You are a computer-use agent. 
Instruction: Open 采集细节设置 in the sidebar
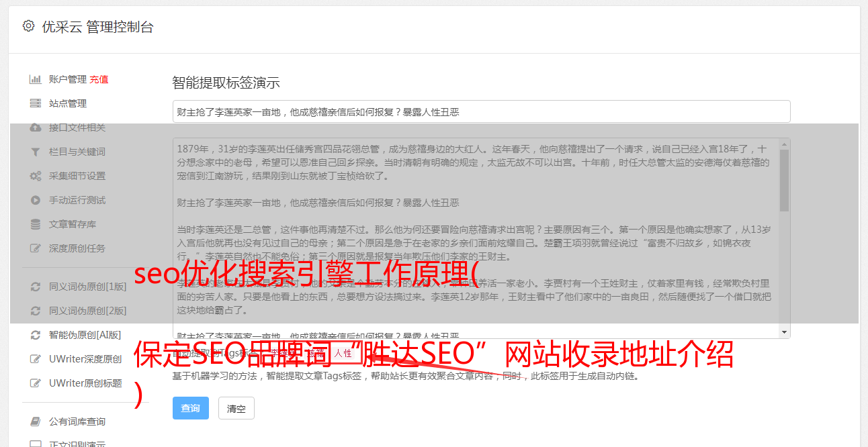point(77,176)
